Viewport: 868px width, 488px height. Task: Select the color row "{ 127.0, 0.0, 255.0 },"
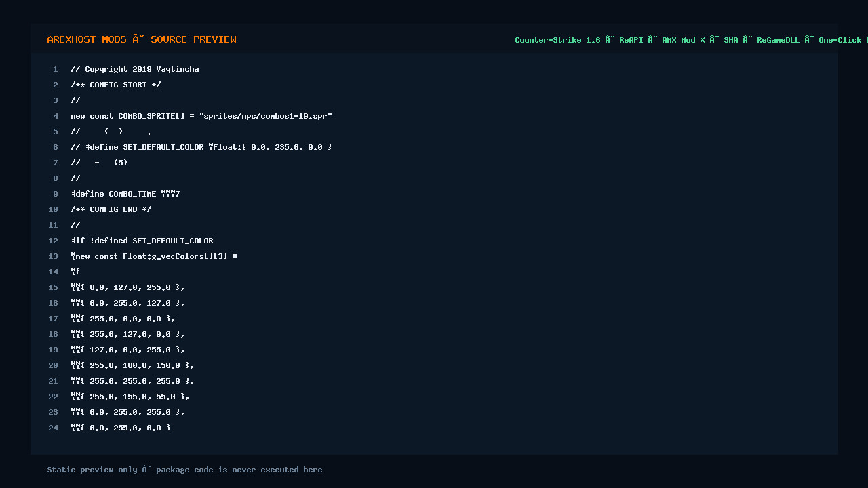tap(128, 350)
